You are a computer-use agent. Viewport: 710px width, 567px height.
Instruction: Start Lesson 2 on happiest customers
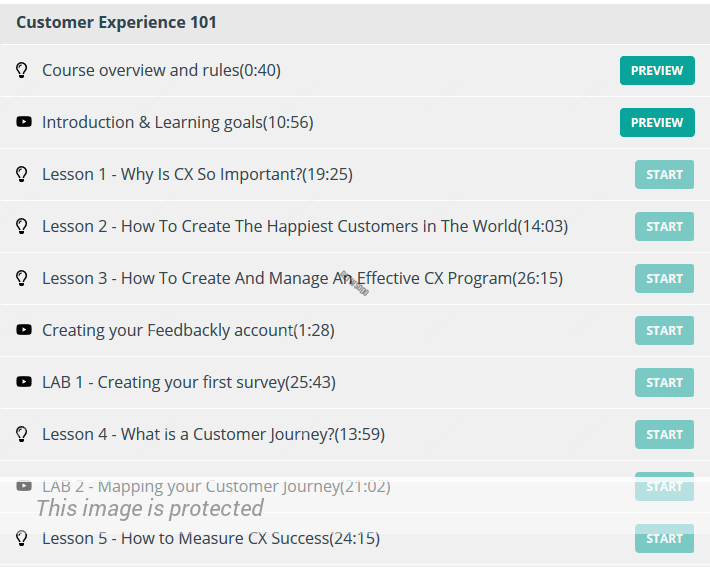click(x=664, y=227)
